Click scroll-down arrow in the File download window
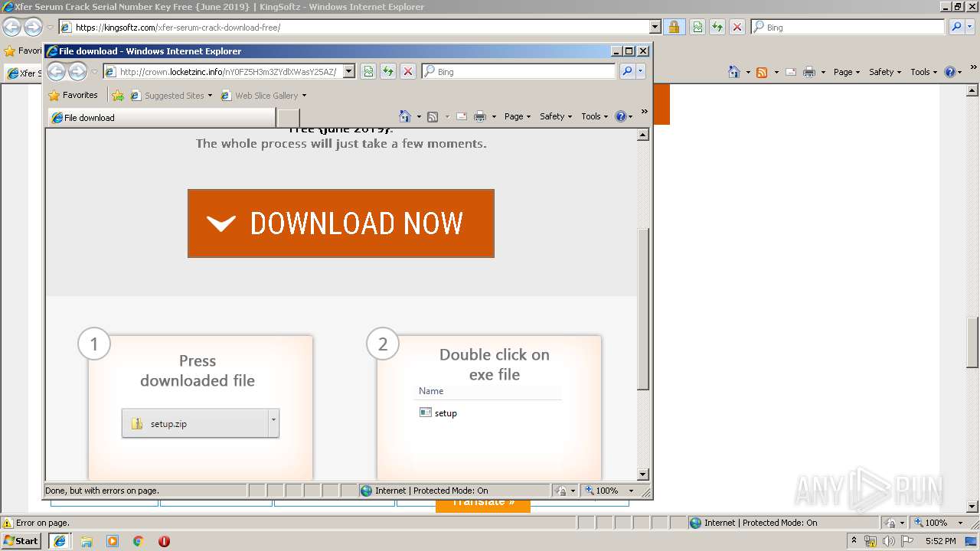Image resolution: width=980 pixels, height=551 pixels. tap(643, 474)
